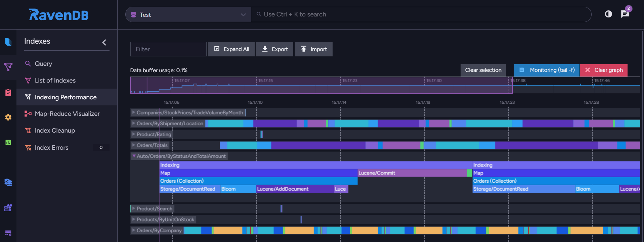Open the Indexes section icon in sidebar

[x=8, y=67]
